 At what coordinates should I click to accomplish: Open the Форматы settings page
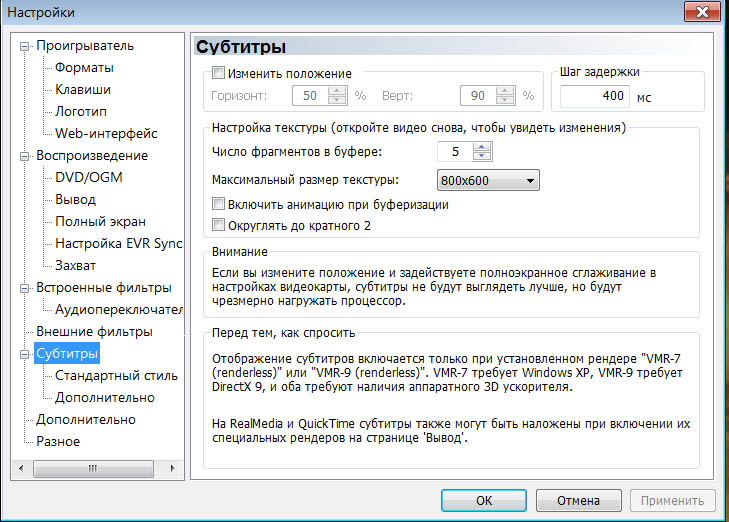coord(84,67)
